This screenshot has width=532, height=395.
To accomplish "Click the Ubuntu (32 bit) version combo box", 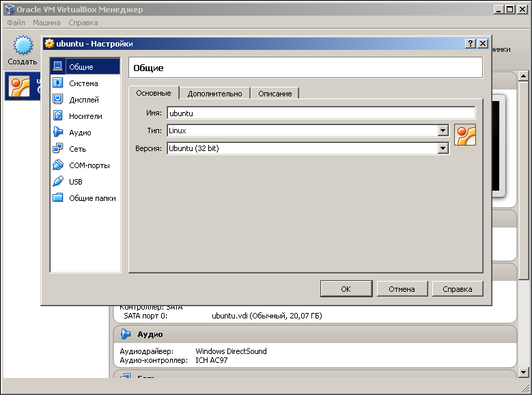I will (308, 148).
